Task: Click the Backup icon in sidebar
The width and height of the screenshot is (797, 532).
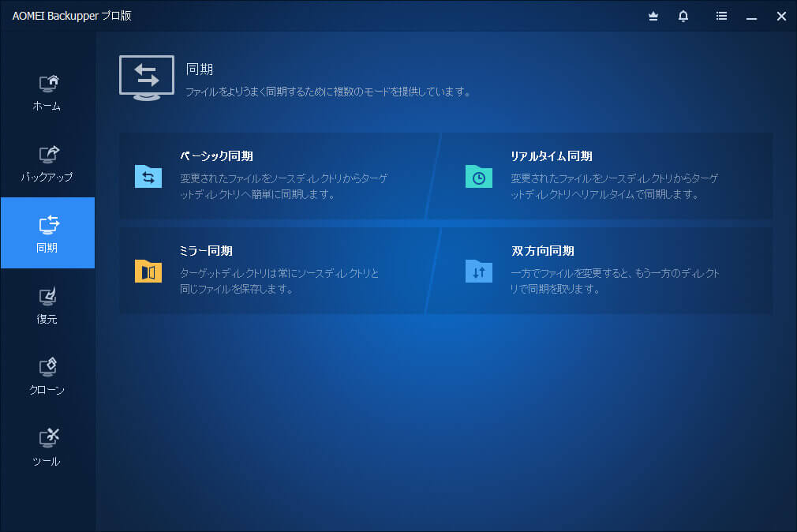Action: tap(48, 154)
